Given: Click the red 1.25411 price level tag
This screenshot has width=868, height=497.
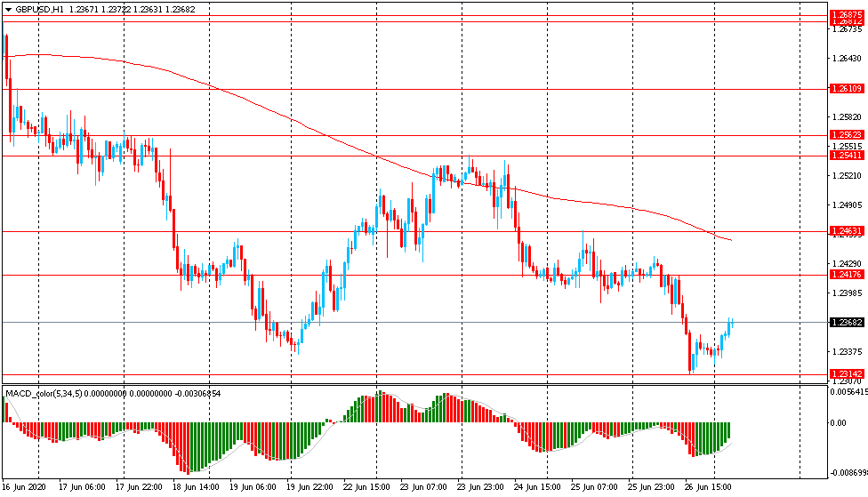Looking at the screenshot, I should 847,156.
